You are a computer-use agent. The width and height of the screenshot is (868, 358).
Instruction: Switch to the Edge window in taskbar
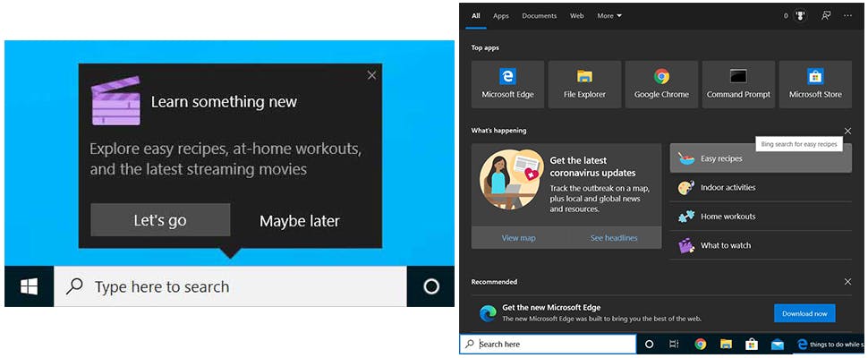pos(828,345)
